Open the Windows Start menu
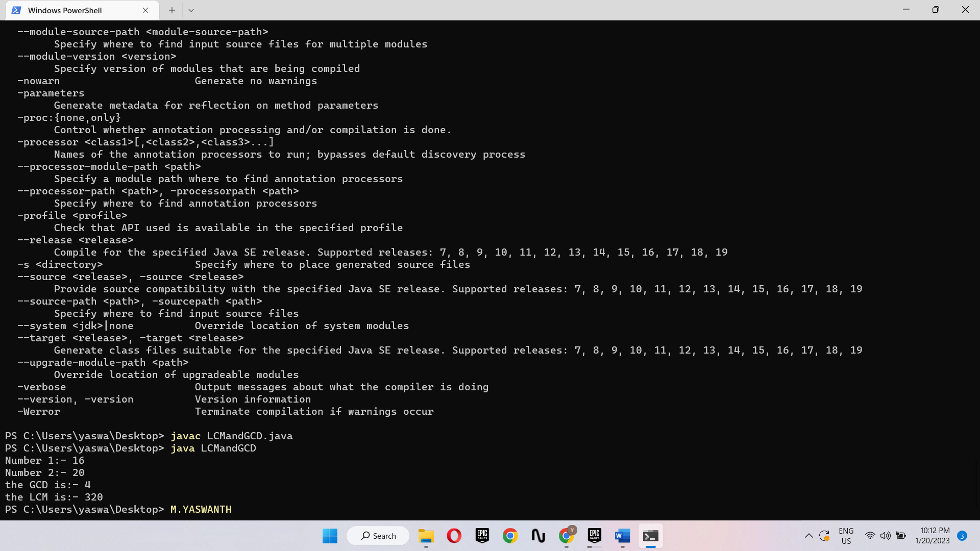This screenshot has height=551, width=980. click(x=330, y=536)
